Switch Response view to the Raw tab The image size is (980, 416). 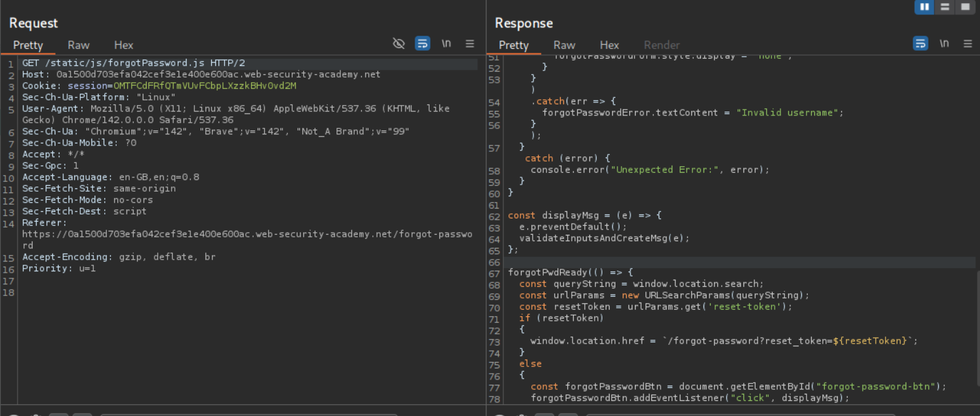click(x=565, y=45)
